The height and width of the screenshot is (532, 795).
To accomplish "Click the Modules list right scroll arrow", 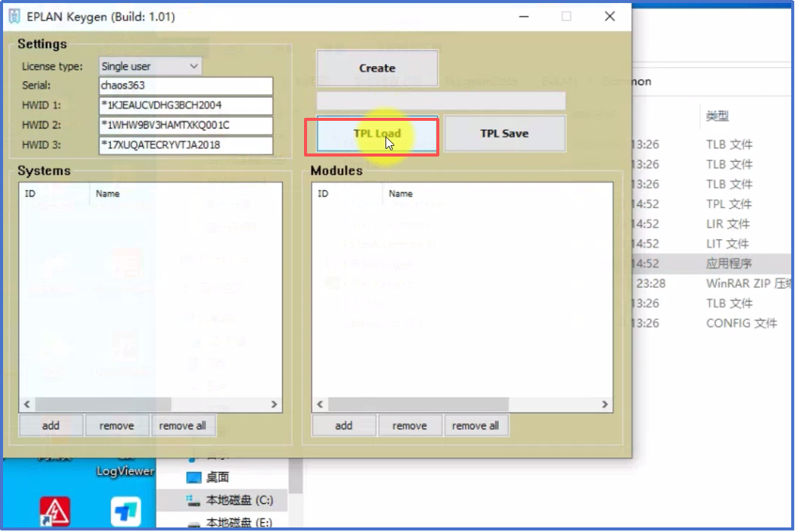I will pos(605,404).
